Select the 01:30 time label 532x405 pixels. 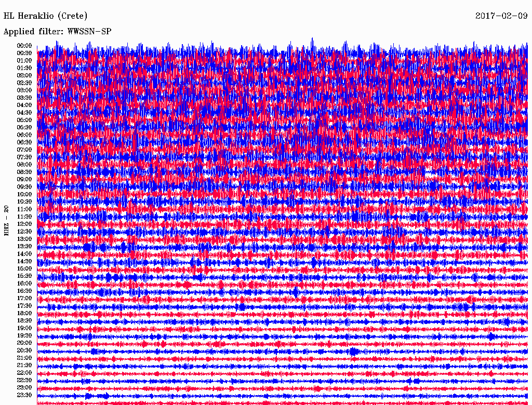[x=24, y=68]
